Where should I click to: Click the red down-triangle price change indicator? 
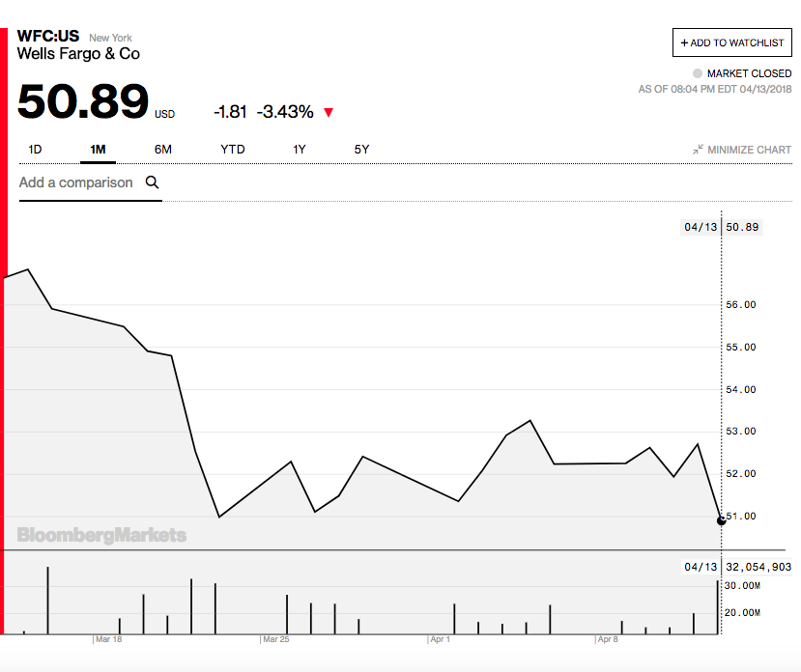click(x=329, y=113)
